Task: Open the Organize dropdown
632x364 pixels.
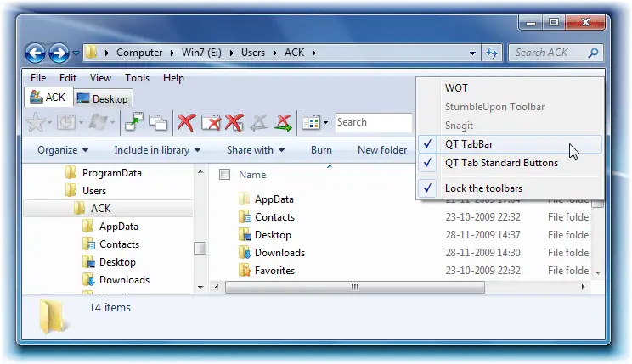Action: [63, 150]
